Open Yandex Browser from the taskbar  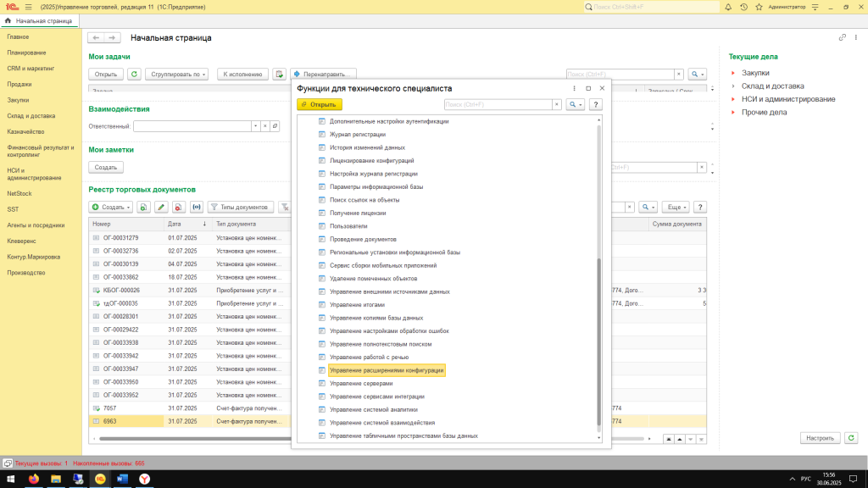[144, 480]
